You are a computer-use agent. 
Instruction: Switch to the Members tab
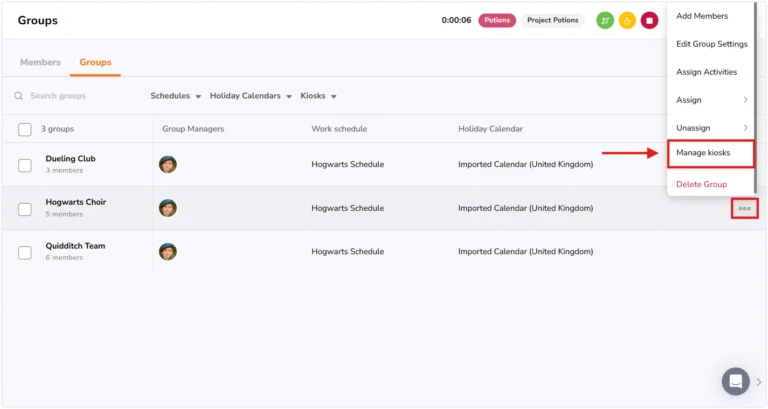tap(40, 62)
